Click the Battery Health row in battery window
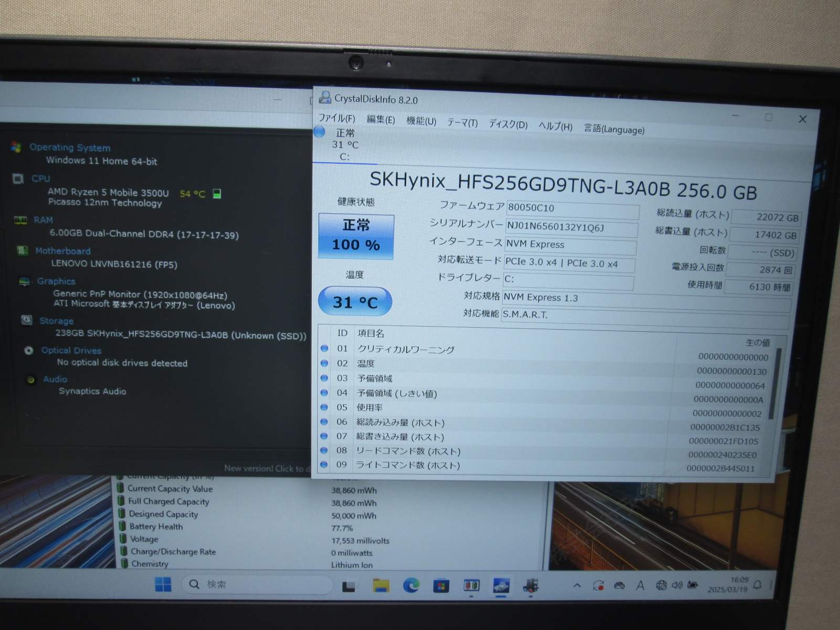Screen dimensions: 840x630 pyautogui.click(x=156, y=527)
